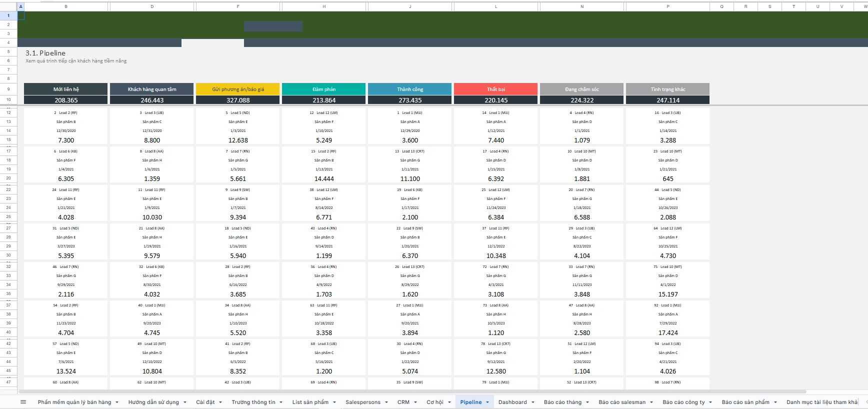Select column H header
This screenshot has width=868, height=409.
324,6
